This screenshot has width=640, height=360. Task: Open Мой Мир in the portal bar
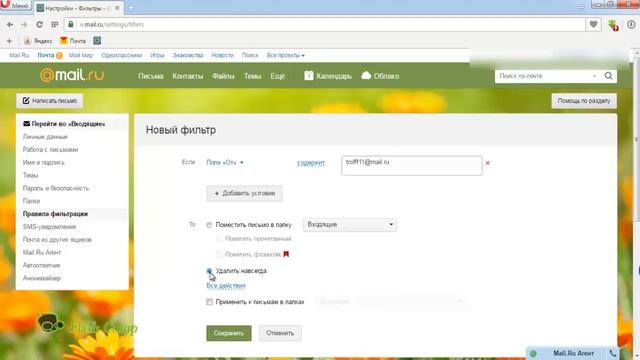point(81,55)
